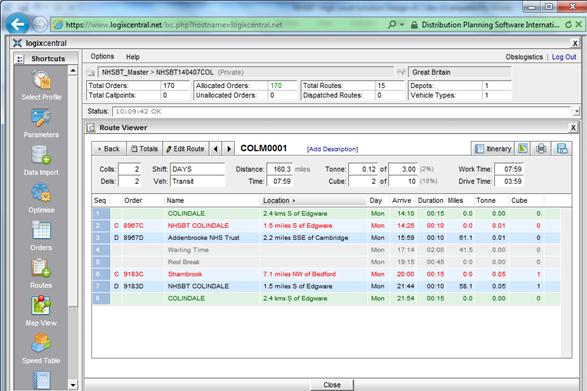Select row 2 order 8967C
The width and height of the screenshot is (587, 391).
pyautogui.click(x=326, y=225)
